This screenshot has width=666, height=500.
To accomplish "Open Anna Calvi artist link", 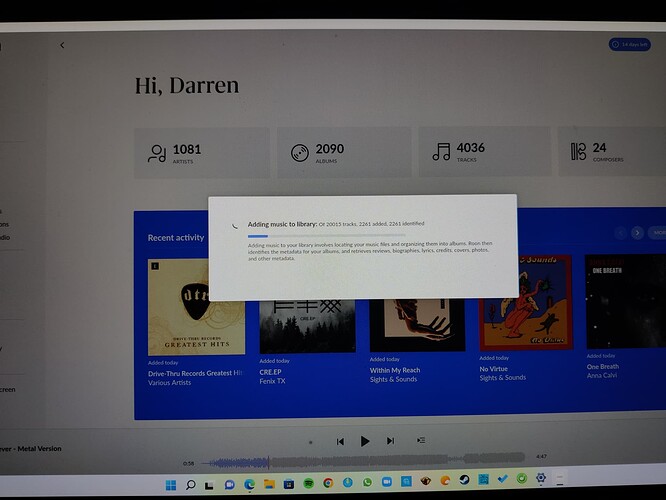I will point(602,376).
